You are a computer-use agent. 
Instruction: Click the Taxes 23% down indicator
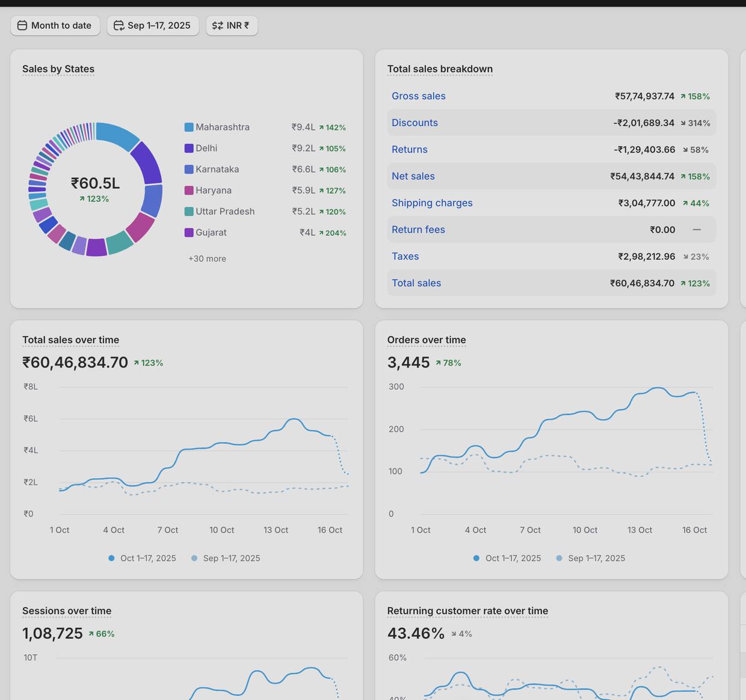[x=695, y=257]
